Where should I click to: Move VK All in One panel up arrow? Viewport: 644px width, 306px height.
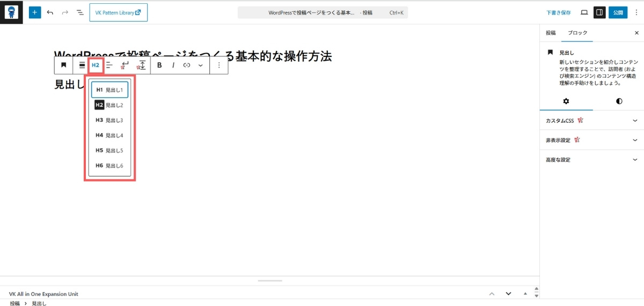pos(492,294)
